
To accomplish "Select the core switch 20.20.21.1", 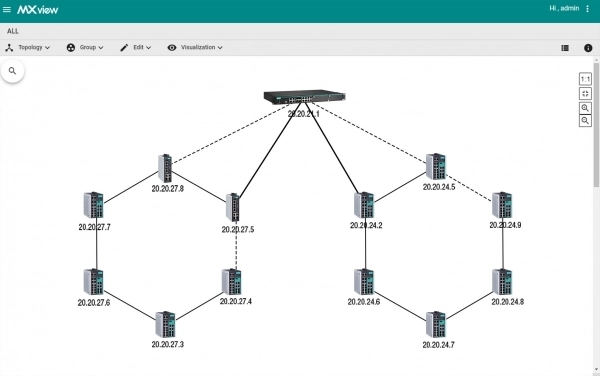I will pyautogui.click(x=305, y=97).
